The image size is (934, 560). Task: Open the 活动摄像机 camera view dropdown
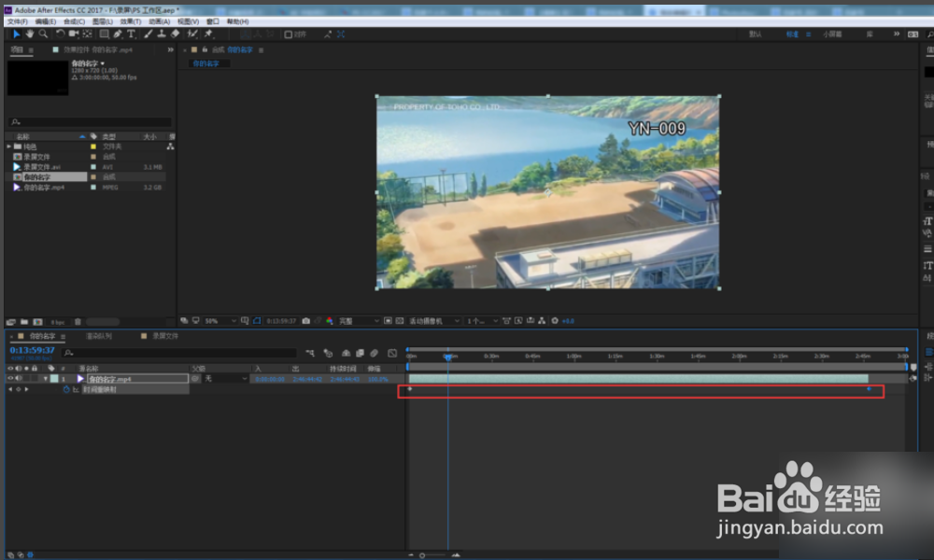[x=434, y=321]
